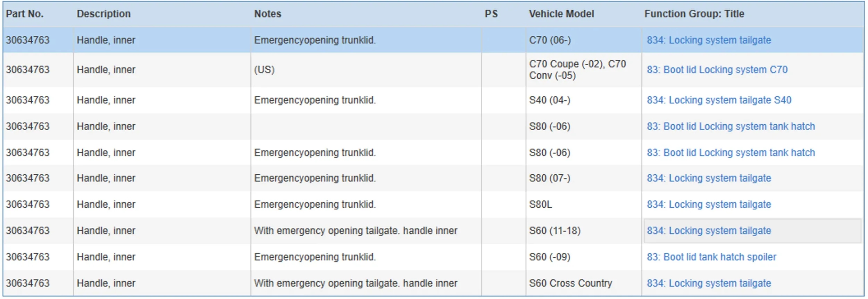The width and height of the screenshot is (868, 299).
Task: Click the Notes cell in the S60 Cross Country row
Action: [x=355, y=283]
